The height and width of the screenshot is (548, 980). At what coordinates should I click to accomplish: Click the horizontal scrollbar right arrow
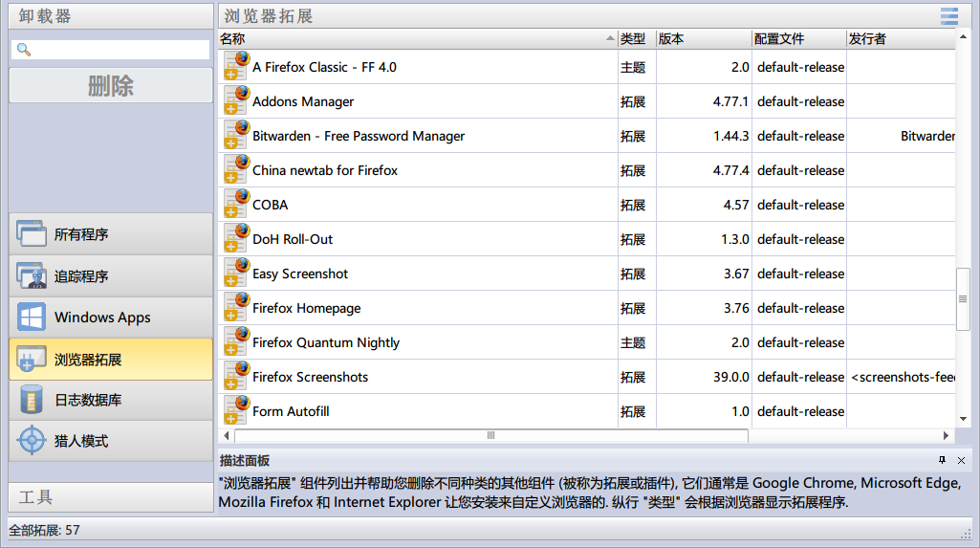(946, 435)
